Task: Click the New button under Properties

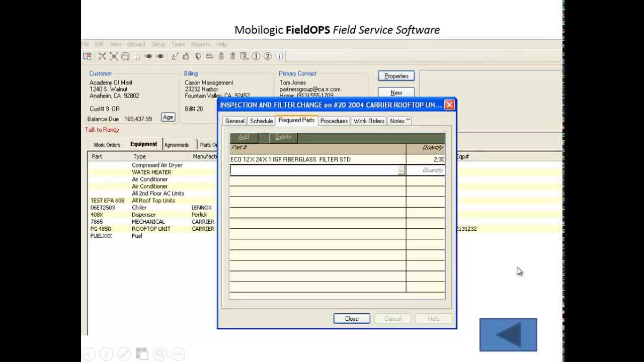Action: coord(396,93)
